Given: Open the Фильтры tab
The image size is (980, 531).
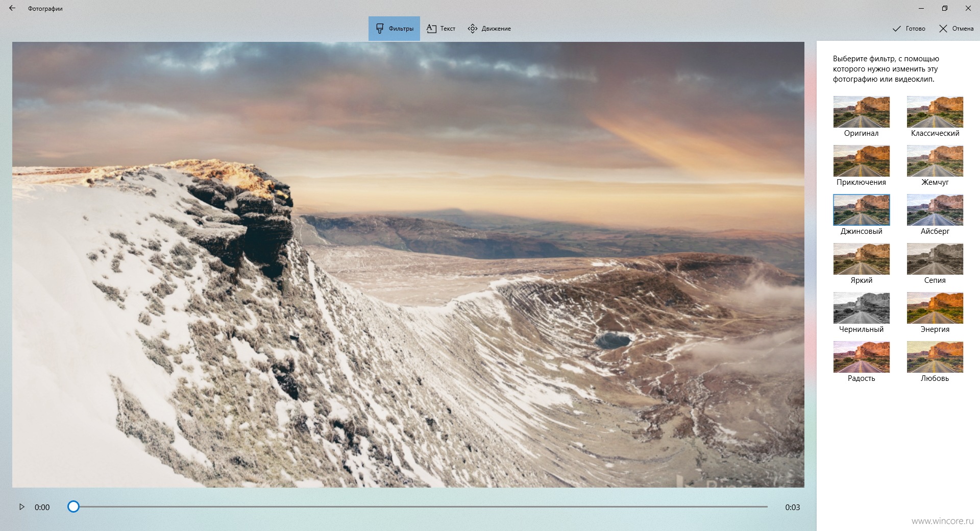Looking at the screenshot, I should [x=394, y=29].
